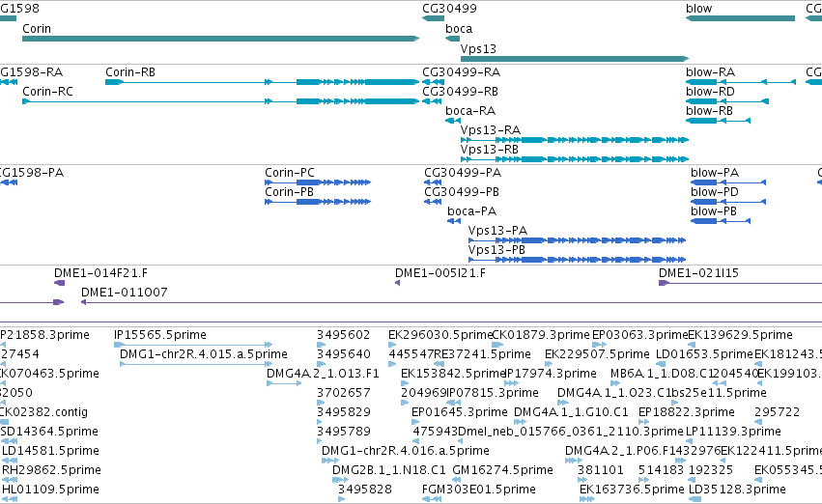Click the 3495828 EST label
The width and height of the screenshot is (822, 504).
point(365,490)
